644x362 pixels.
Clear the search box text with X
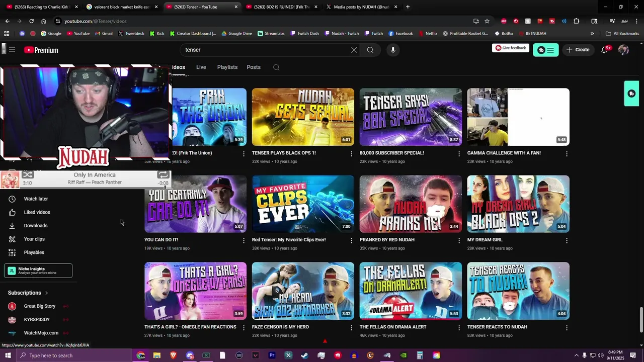point(354,50)
